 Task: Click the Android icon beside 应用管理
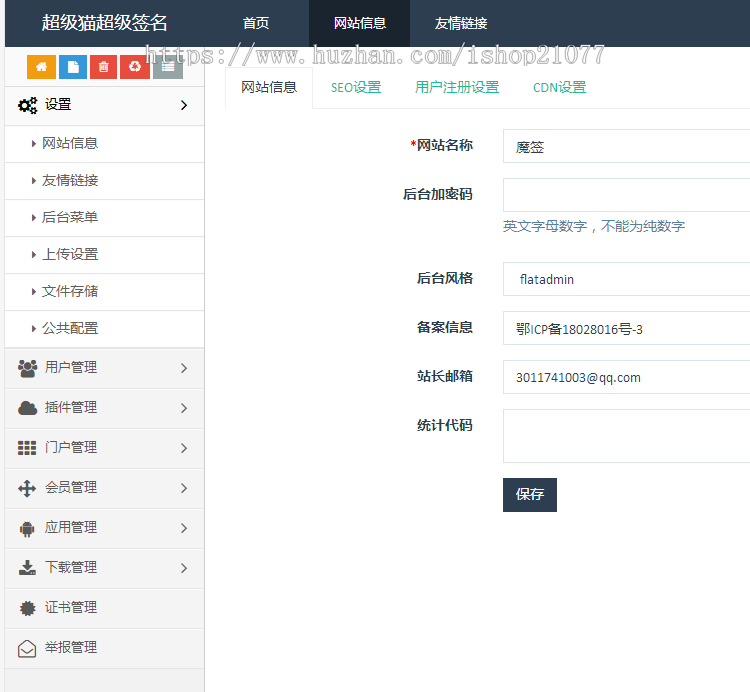click(x=27, y=528)
